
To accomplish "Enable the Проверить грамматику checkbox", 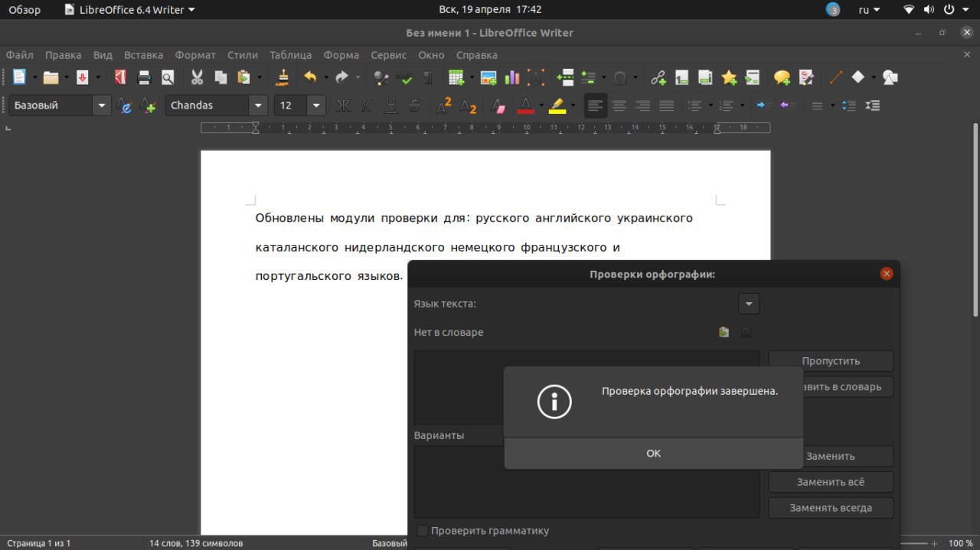I will click(x=422, y=531).
